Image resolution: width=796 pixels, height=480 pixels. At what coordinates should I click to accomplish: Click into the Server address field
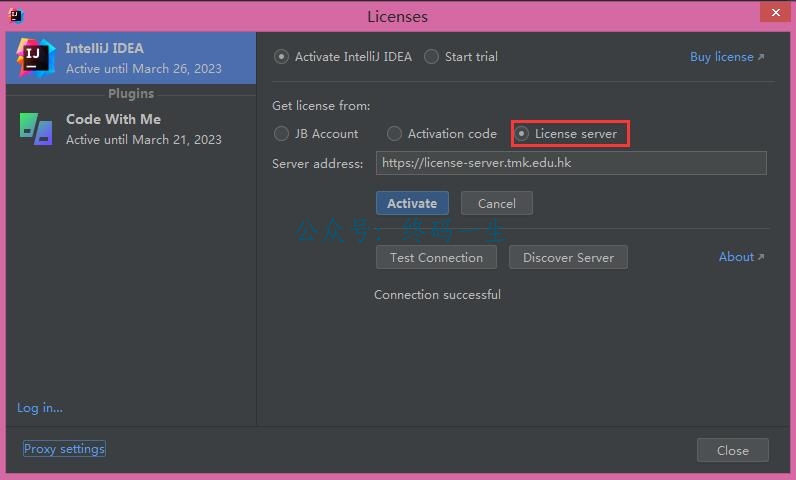point(571,163)
